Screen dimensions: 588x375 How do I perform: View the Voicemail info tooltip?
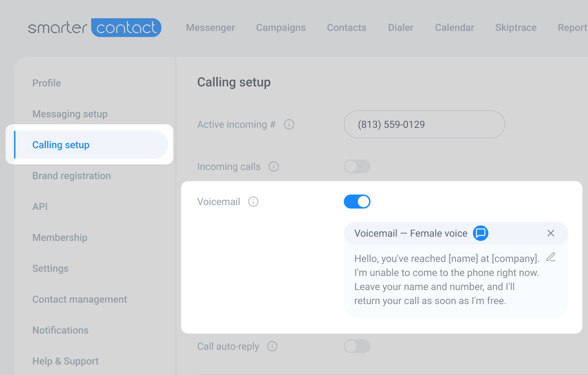pyautogui.click(x=253, y=202)
